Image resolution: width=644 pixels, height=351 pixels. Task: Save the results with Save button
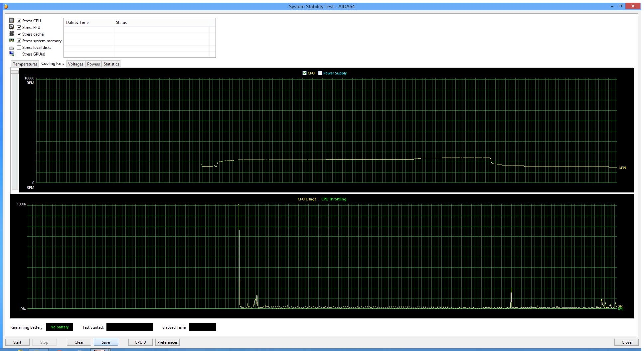pyautogui.click(x=106, y=342)
